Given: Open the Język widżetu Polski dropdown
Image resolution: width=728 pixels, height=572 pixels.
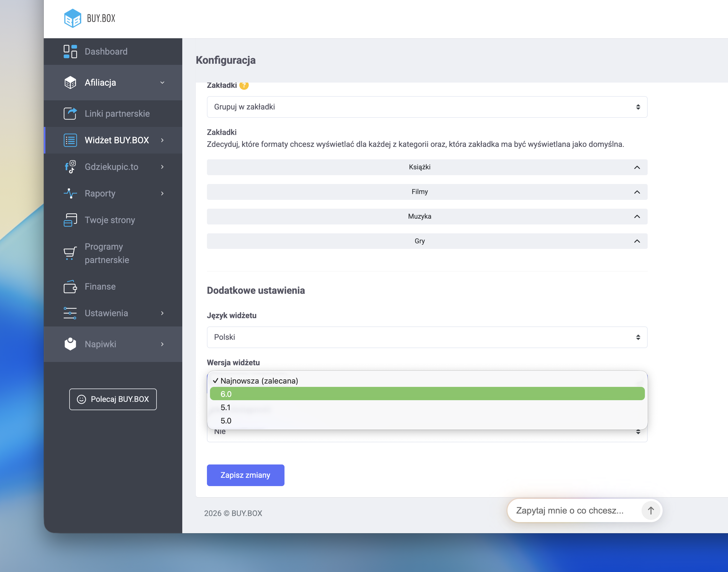Looking at the screenshot, I should click(x=427, y=337).
